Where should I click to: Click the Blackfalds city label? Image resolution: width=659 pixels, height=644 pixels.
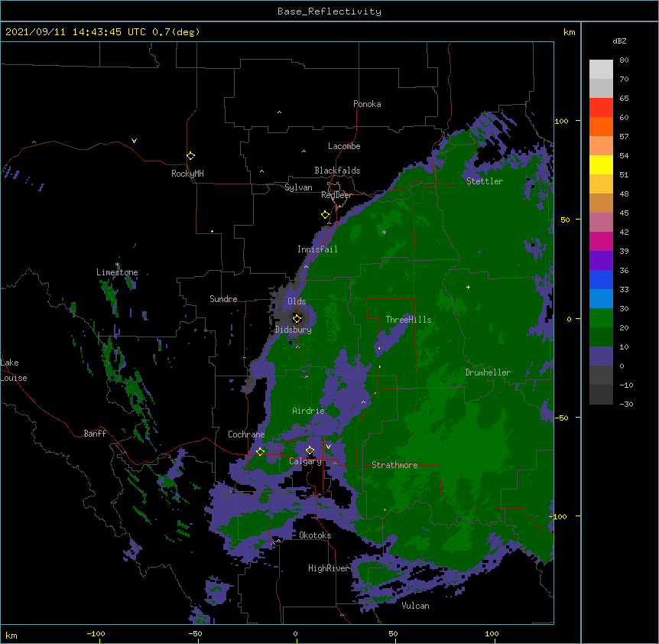point(337,171)
